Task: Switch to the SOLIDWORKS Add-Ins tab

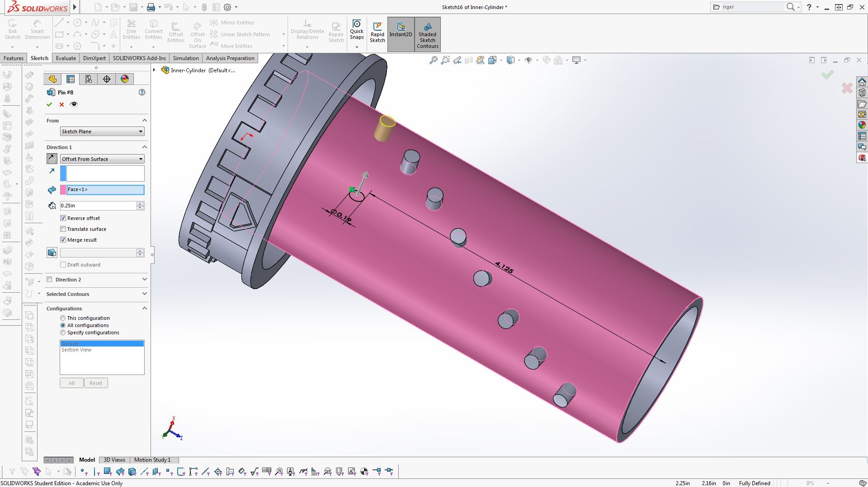Action: tap(139, 58)
